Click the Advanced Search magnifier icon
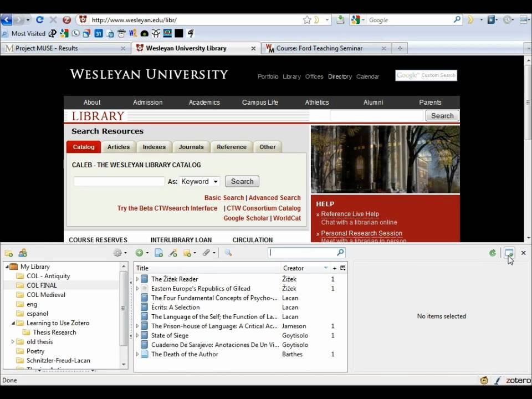Screen dimensions: 532x399 tap(228, 253)
